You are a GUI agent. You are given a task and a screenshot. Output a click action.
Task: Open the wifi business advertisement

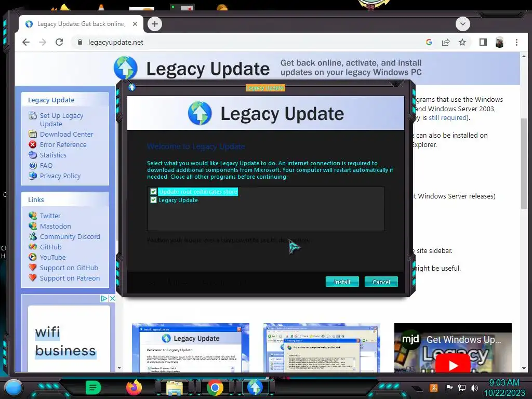[x=69, y=339]
